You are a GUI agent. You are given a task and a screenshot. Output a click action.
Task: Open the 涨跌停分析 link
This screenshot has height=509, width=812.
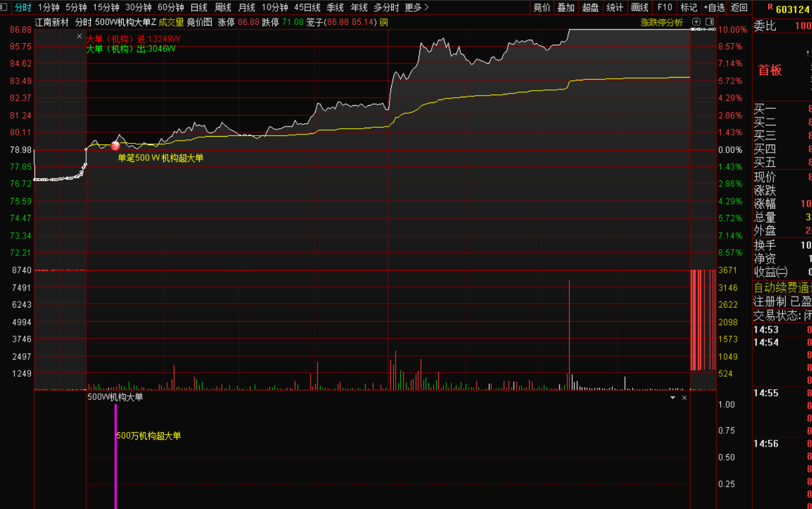coord(661,22)
